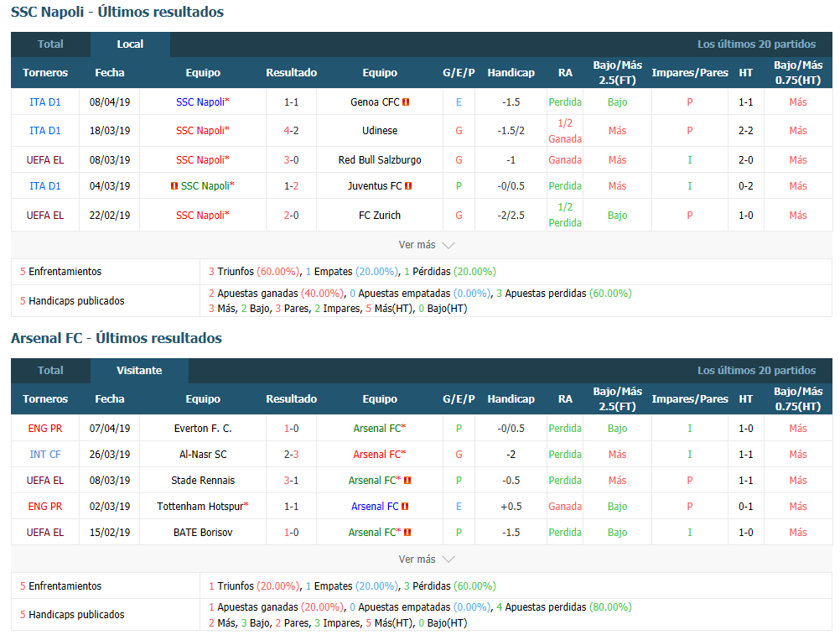The width and height of the screenshot is (840, 635).
Task: Click Everton F. C. team name
Action: pyautogui.click(x=203, y=429)
